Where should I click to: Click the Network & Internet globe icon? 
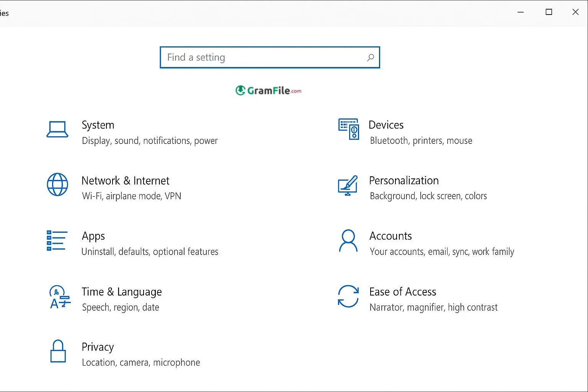[x=57, y=185]
